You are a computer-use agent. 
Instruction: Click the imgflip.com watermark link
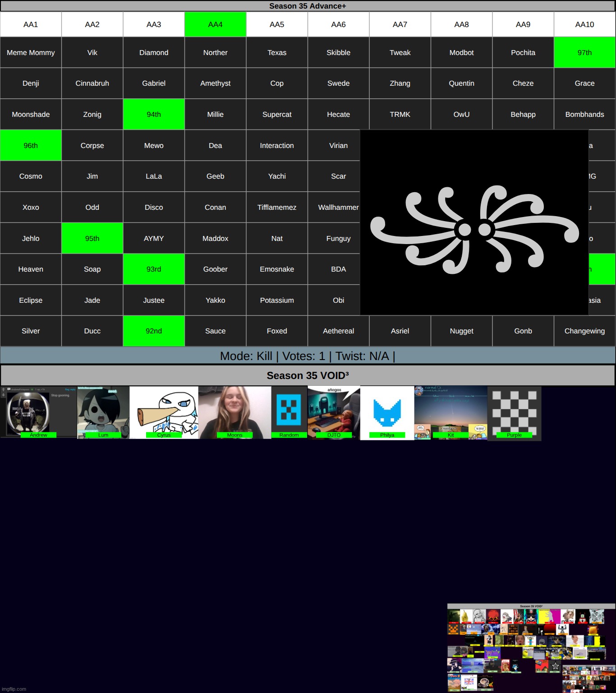[14, 689]
